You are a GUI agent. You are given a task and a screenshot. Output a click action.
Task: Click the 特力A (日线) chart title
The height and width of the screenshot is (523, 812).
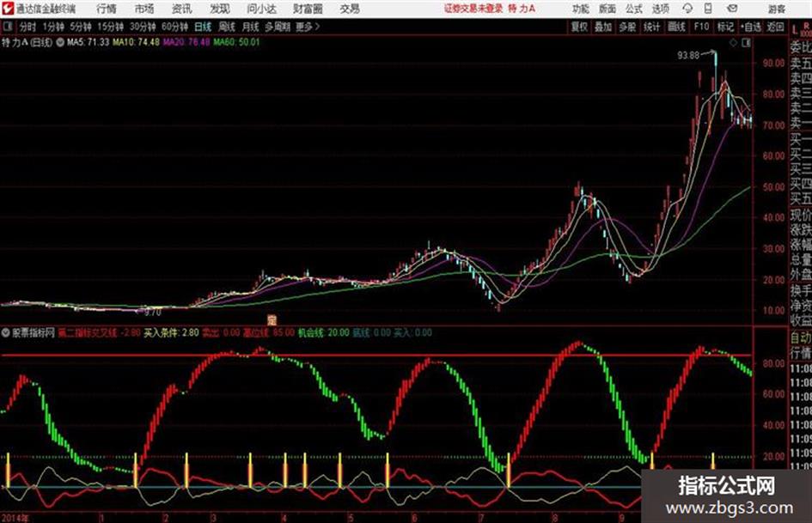point(27,42)
